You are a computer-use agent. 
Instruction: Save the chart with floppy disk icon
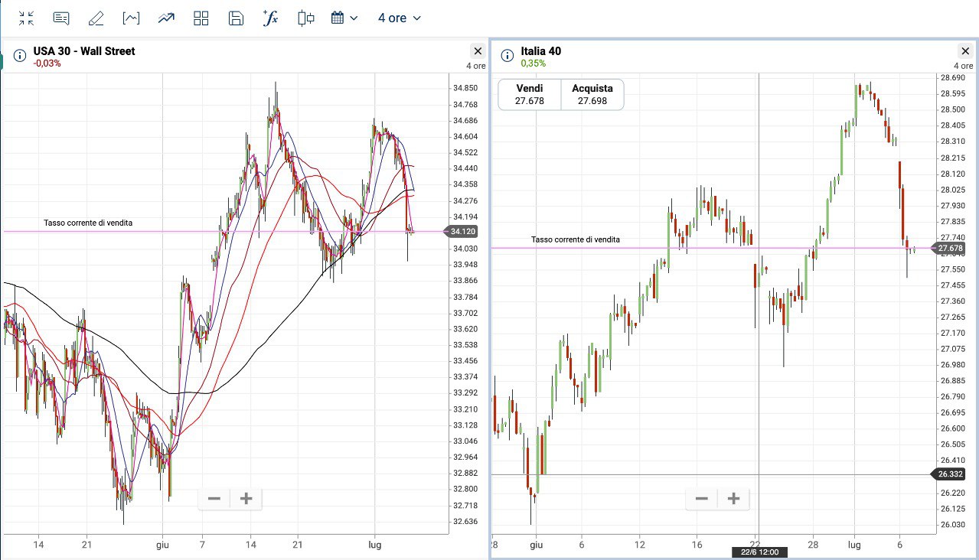(237, 18)
